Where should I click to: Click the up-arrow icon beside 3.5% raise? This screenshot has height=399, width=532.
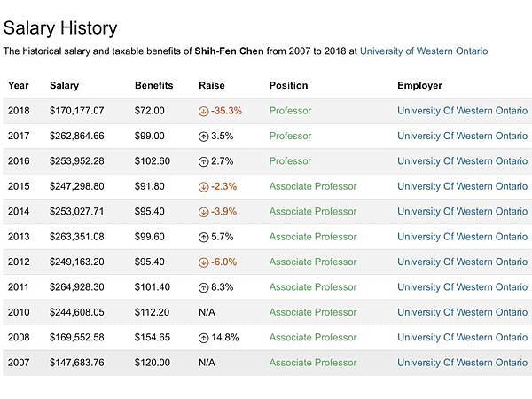click(x=204, y=137)
